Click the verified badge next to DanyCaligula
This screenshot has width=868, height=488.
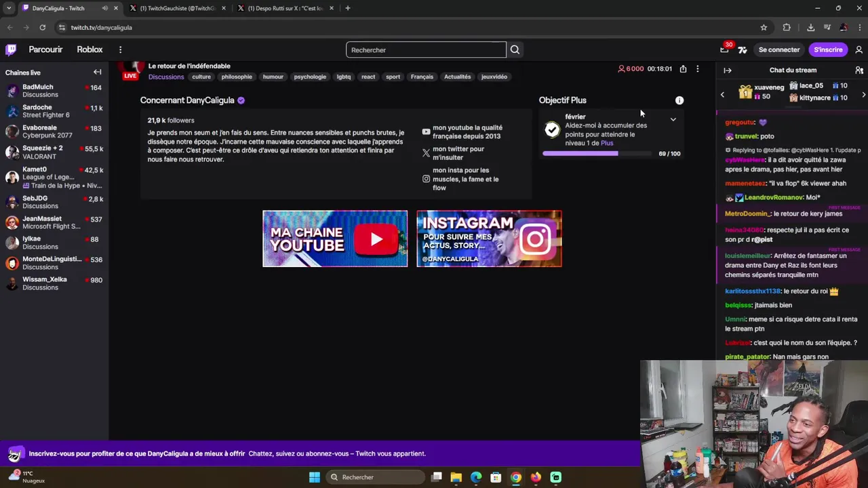(241, 100)
